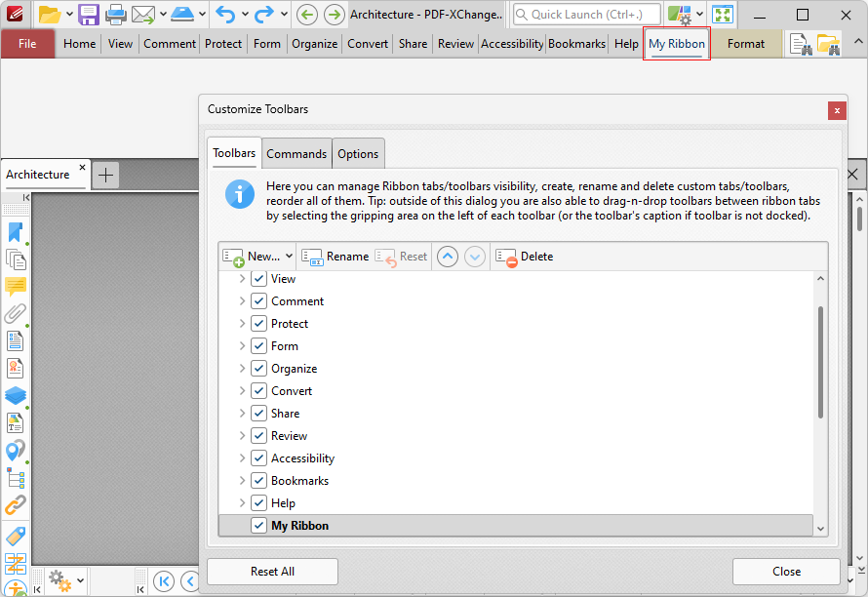Screen dimensions: 868x597
Task: Uncheck the Protect toolbar checkbox
Action: click(258, 324)
